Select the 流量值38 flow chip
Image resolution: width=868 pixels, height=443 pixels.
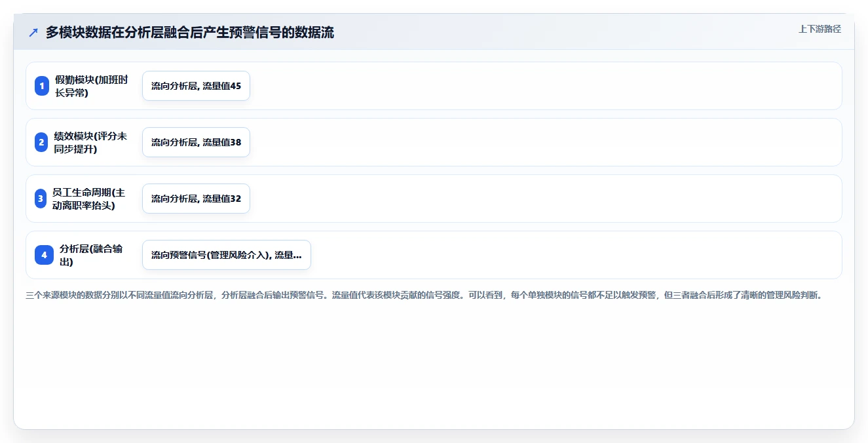point(196,142)
